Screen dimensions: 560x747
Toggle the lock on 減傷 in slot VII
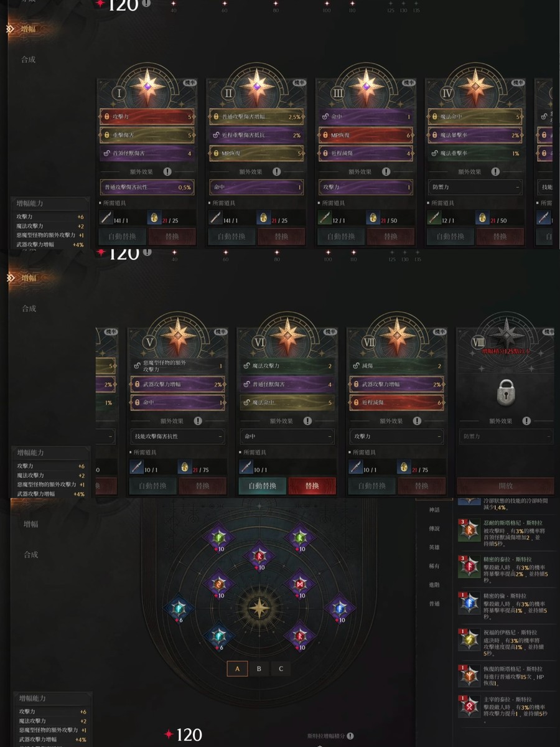click(357, 366)
